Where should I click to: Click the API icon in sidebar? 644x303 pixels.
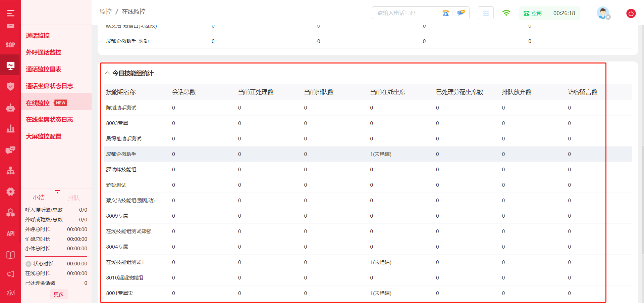click(x=10, y=234)
